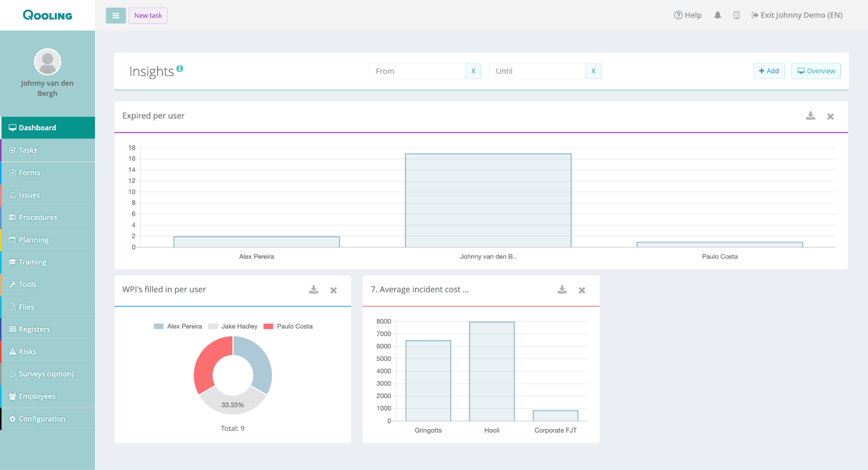Remove WPI's filled in per user widget
The image size is (868, 470).
pos(334,290)
